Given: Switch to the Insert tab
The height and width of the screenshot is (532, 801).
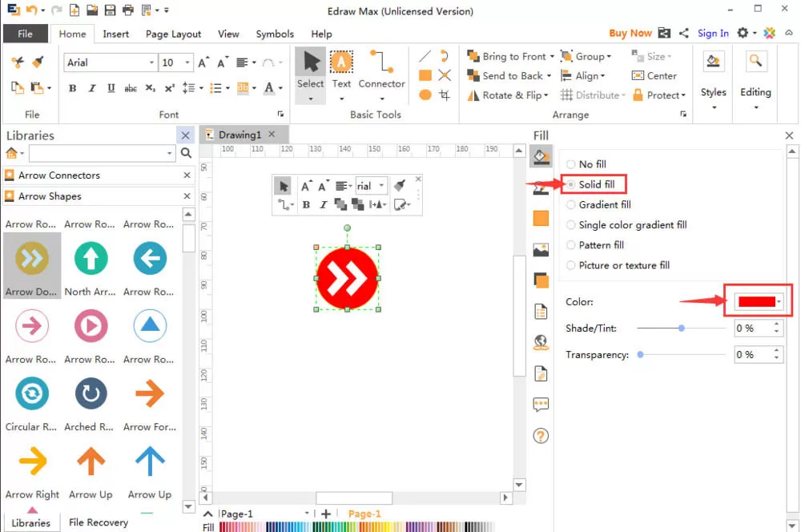Looking at the screenshot, I should pyautogui.click(x=115, y=34).
